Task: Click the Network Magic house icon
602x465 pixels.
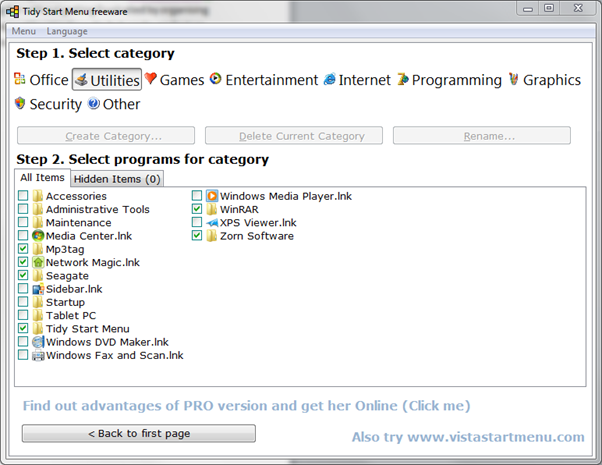Action: [38, 262]
